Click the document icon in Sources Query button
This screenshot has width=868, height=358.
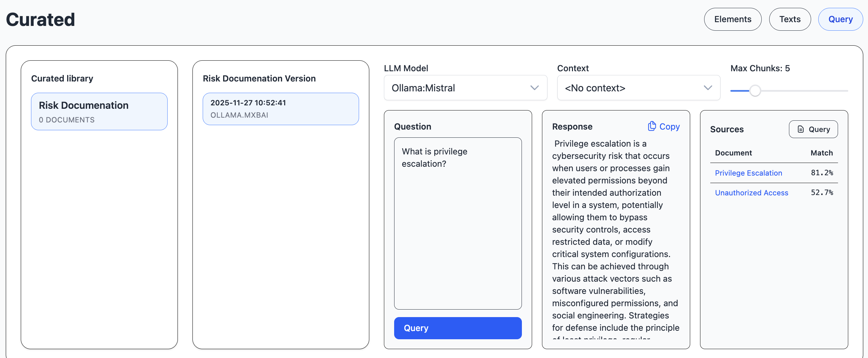[x=801, y=129]
